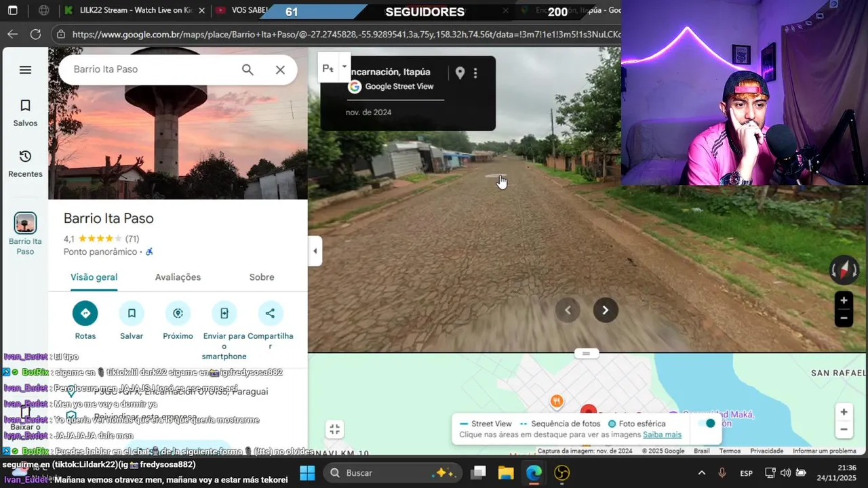
Task: Click the restaurant marker on minimap
Action: pyautogui.click(x=556, y=401)
